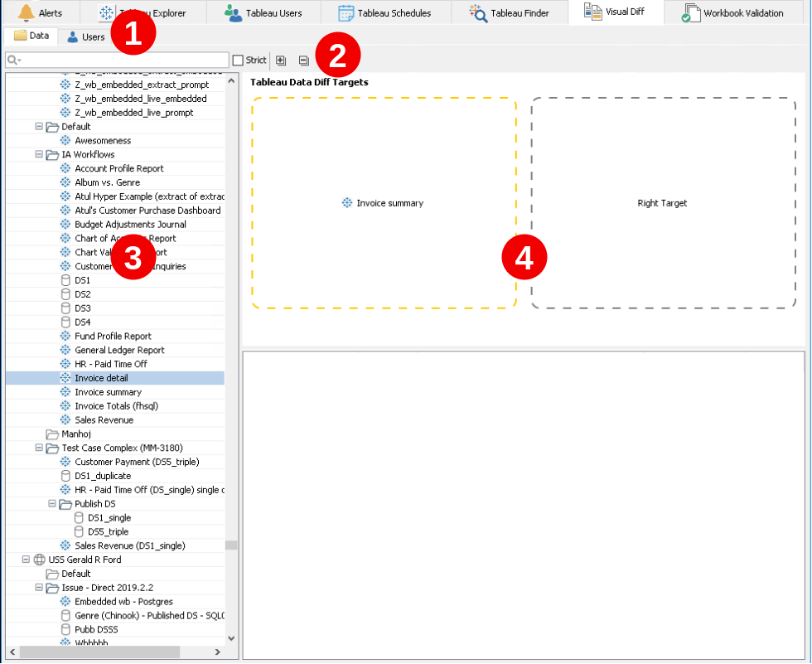Click the expand all tree icon
This screenshot has width=812, height=664.
coord(281,61)
